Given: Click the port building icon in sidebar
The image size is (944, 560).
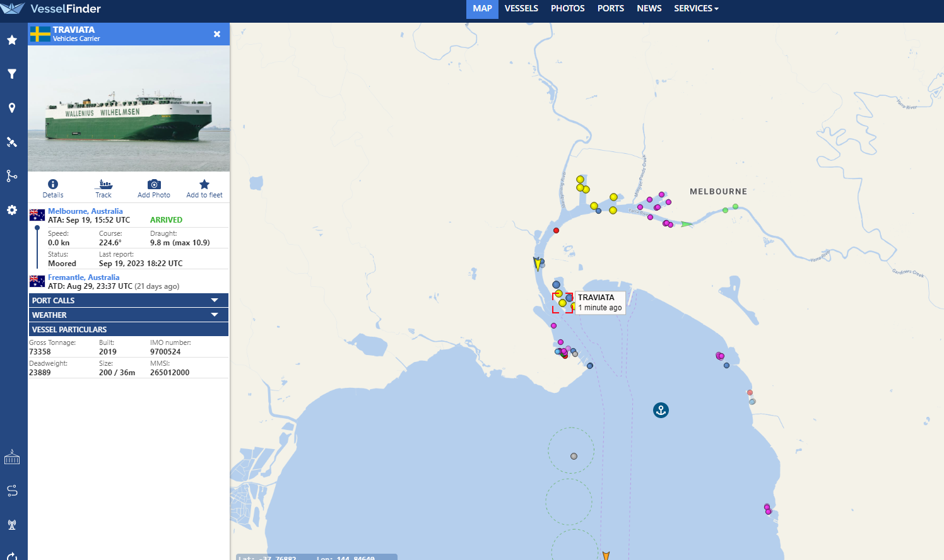Looking at the screenshot, I should [x=12, y=457].
